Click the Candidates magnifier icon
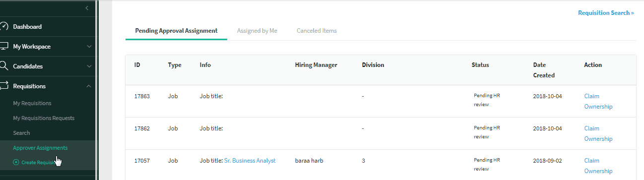The width and height of the screenshot is (644, 180). tap(3, 66)
